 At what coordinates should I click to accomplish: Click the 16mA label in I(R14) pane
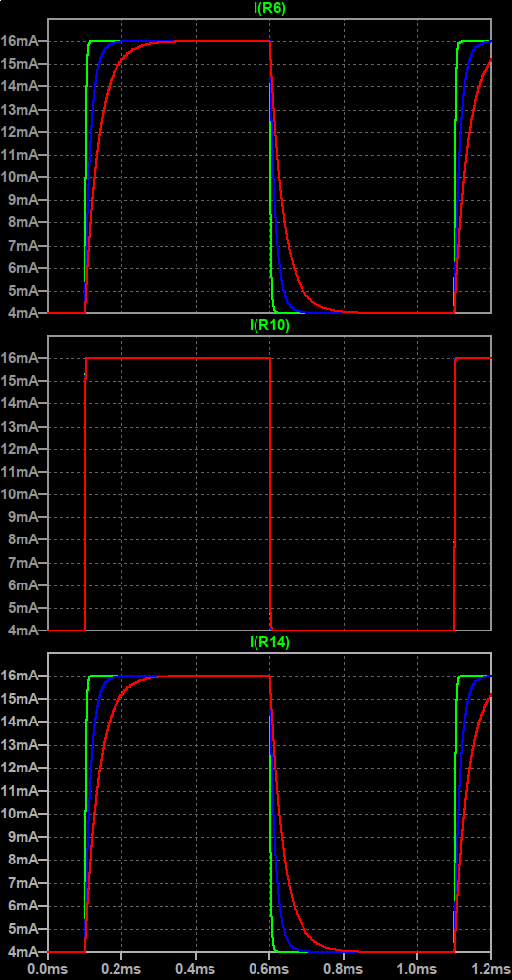[21, 675]
